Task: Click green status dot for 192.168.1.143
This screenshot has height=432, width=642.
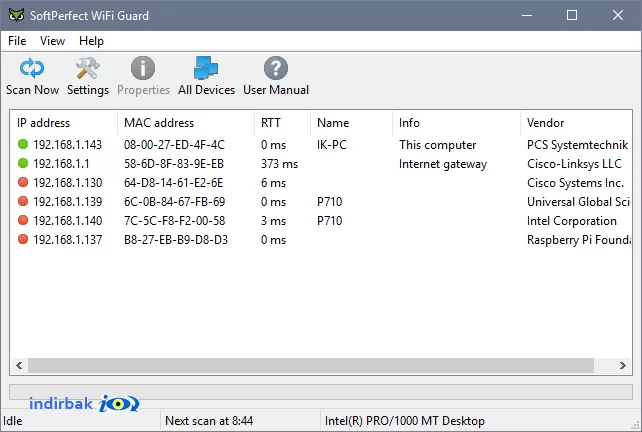Action: [23, 144]
